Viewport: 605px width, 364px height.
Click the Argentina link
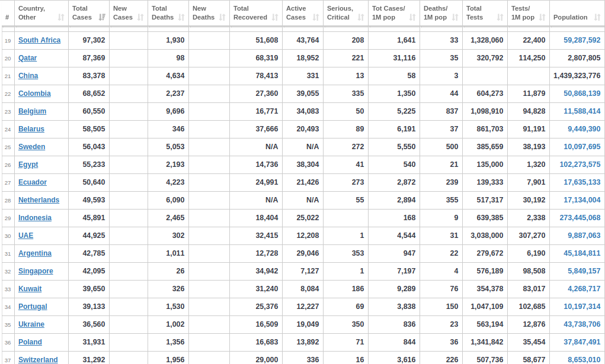click(x=35, y=253)
